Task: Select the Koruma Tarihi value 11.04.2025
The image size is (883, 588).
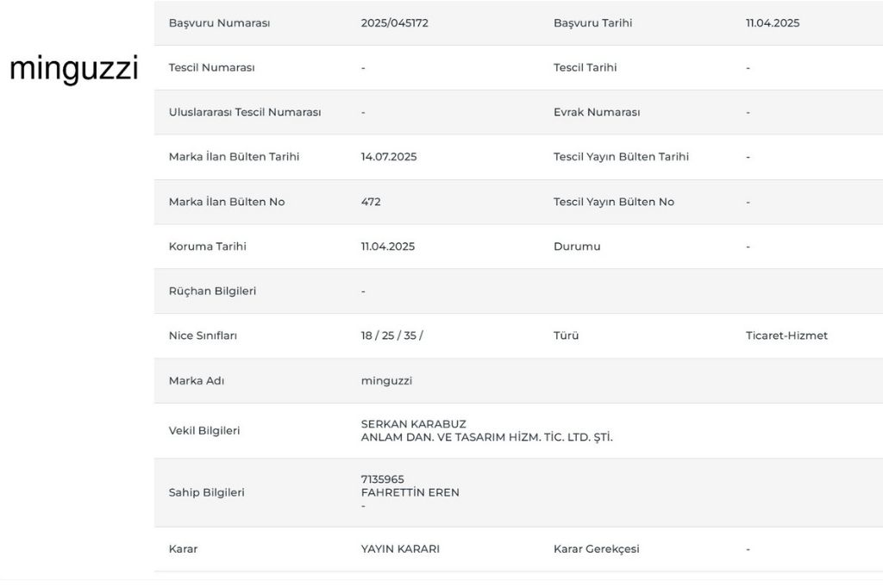Action: click(387, 247)
